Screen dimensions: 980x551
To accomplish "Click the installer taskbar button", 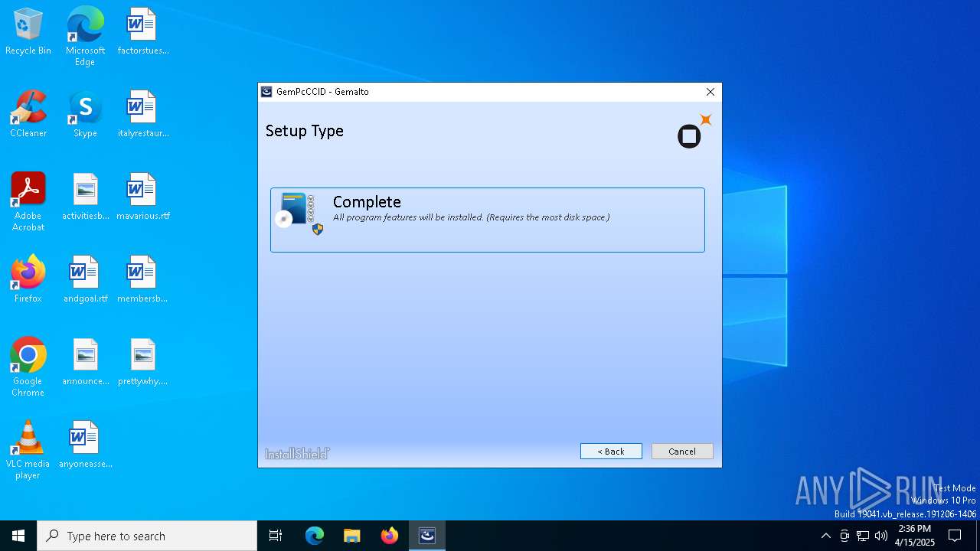I will click(427, 536).
